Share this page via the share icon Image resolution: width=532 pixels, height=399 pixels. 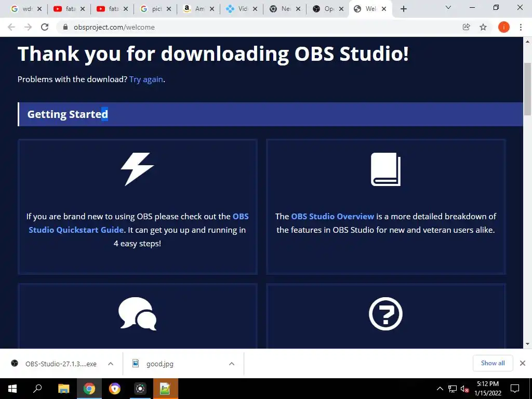467,27
